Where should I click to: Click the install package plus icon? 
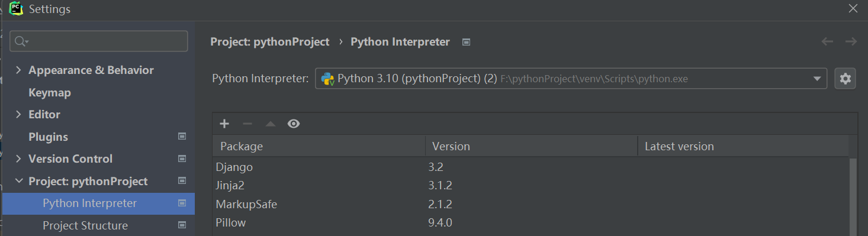pyautogui.click(x=224, y=124)
